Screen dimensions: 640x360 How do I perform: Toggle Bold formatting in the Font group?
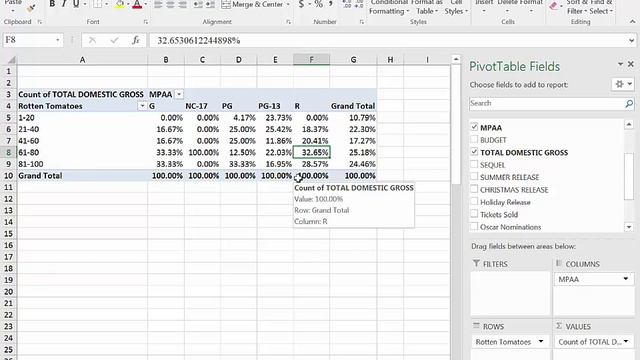pos(52,4)
